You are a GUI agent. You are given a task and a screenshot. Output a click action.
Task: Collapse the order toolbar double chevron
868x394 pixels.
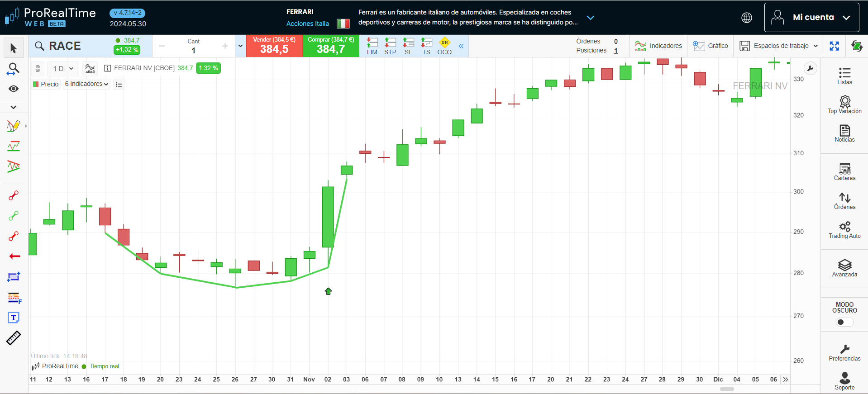click(461, 46)
